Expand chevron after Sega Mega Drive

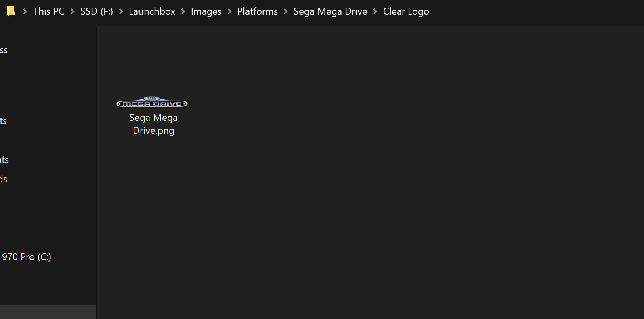pyautogui.click(x=375, y=11)
